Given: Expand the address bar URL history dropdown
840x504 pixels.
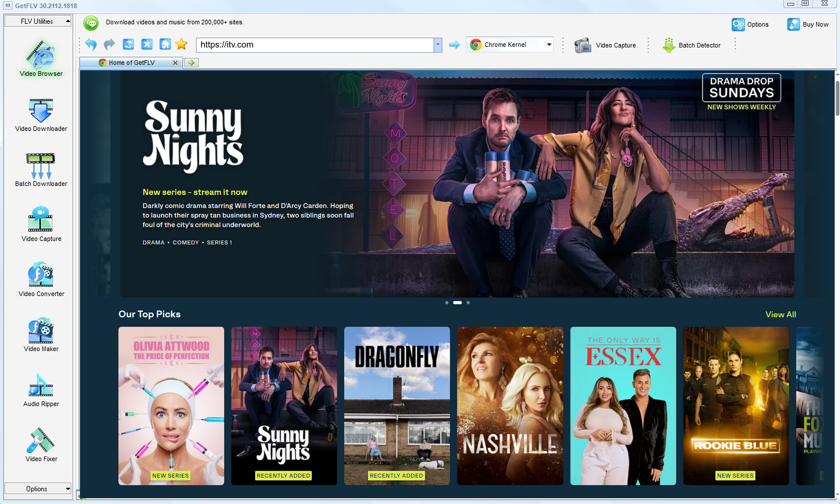Looking at the screenshot, I should [438, 45].
